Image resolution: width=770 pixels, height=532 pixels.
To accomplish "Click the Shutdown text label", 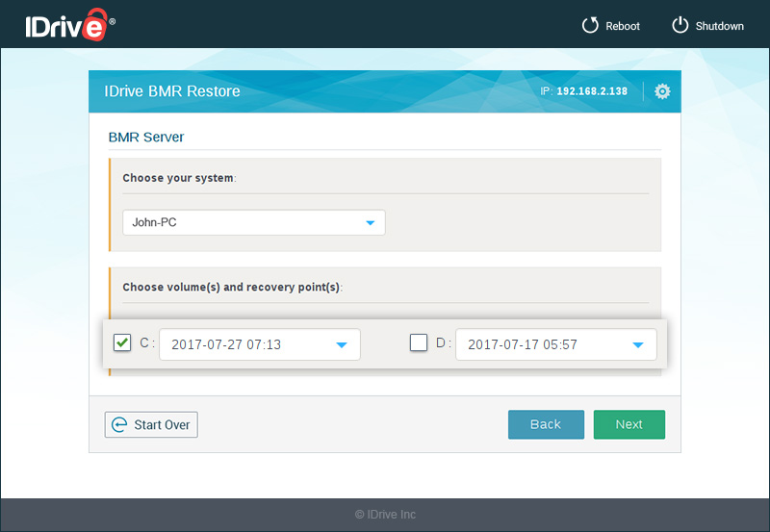I will click(x=719, y=26).
